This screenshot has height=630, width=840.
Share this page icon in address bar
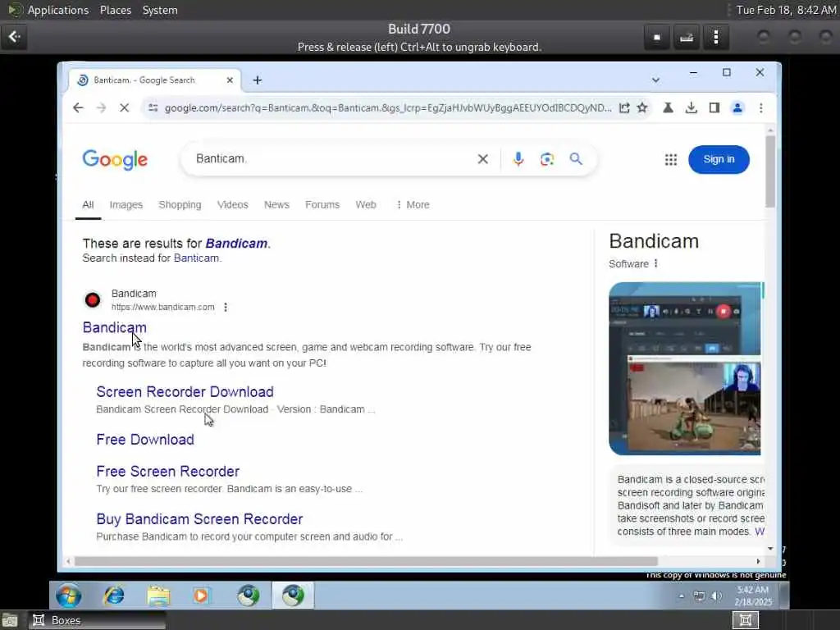coord(624,107)
